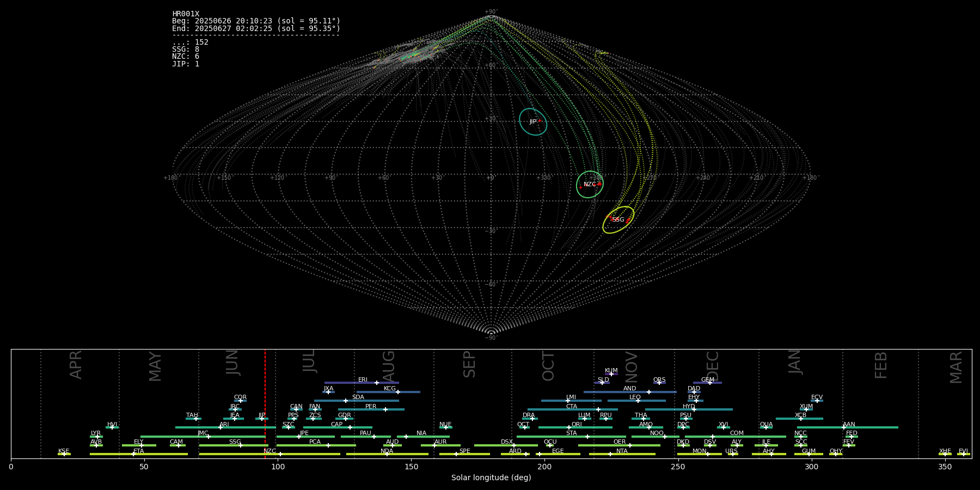Click the ORI shower bar in the timeline
This screenshot has width=980, height=490.
(575, 427)
